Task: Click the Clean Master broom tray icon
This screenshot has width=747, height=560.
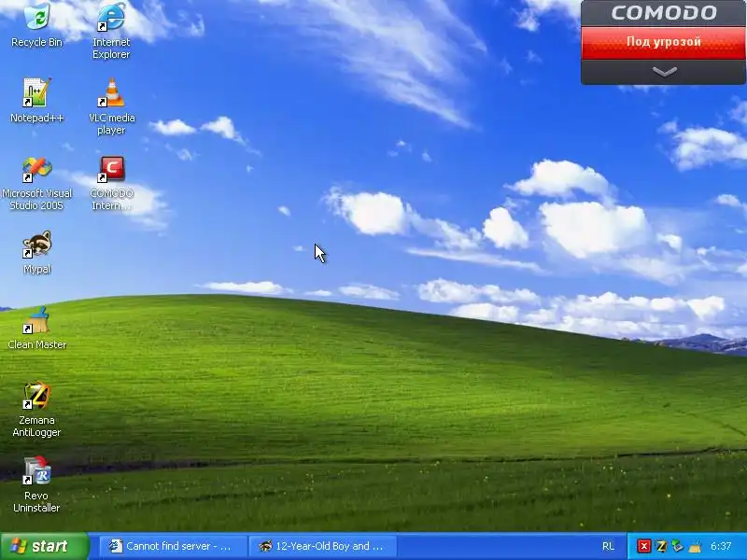Action: 695,546
